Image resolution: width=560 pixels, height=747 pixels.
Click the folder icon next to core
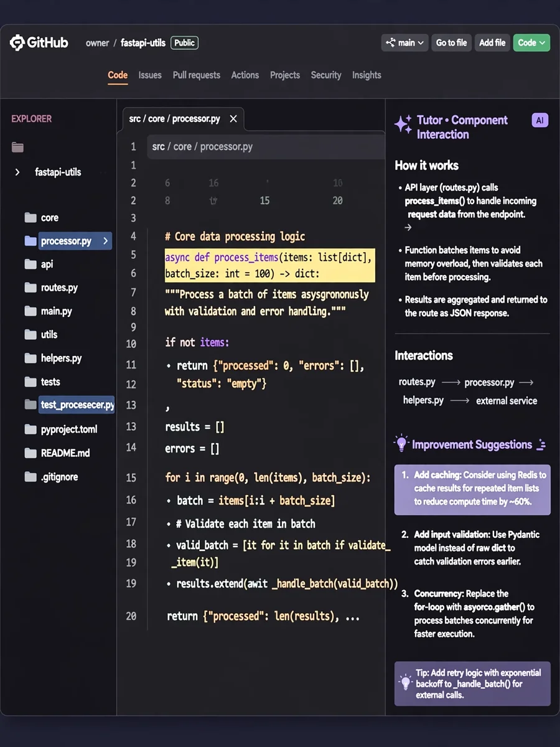point(30,217)
